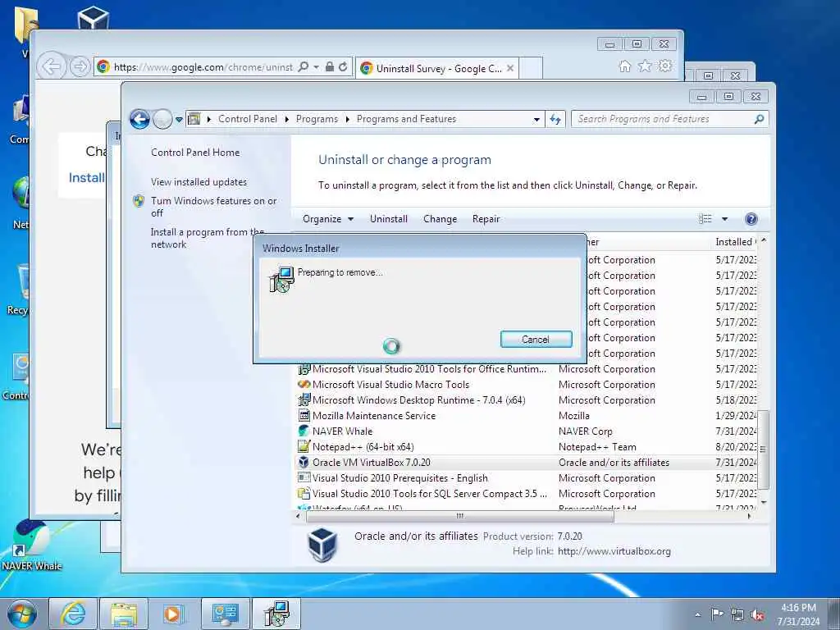Click the Internet Explorer address bar URL

(203, 67)
